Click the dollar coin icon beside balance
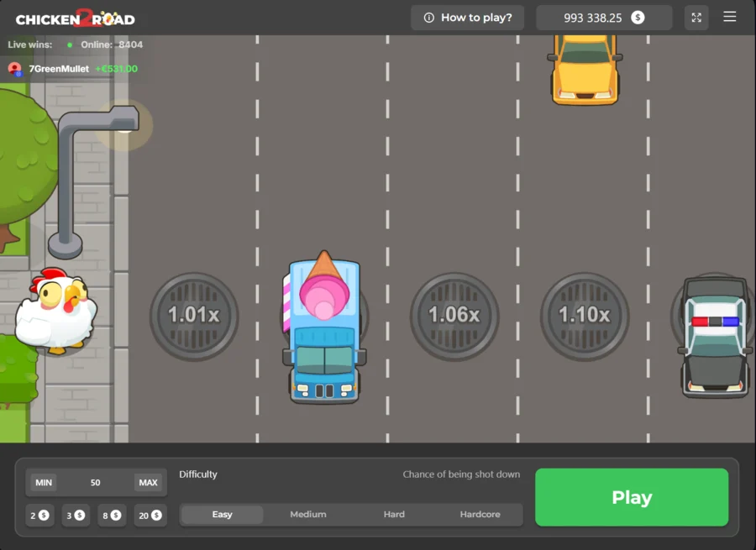The height and width of the screenshot is (550, 756). pos(638,18)
